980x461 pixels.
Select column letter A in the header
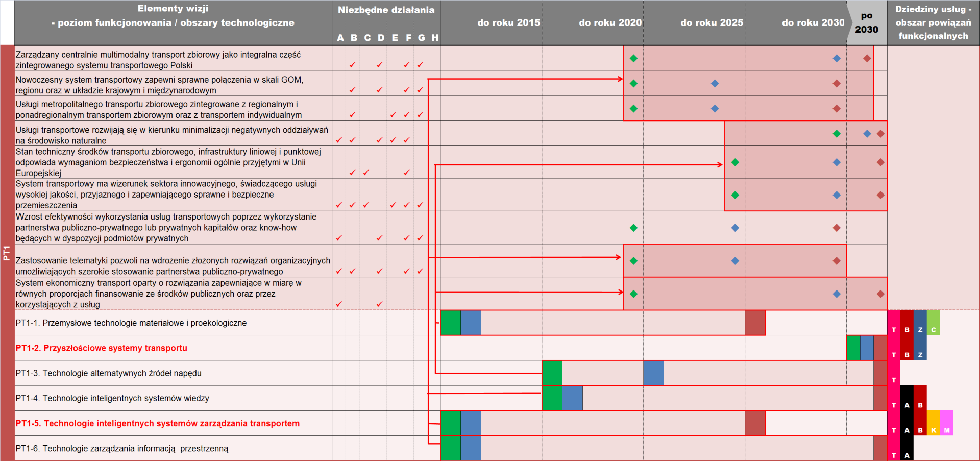point(340,38)
